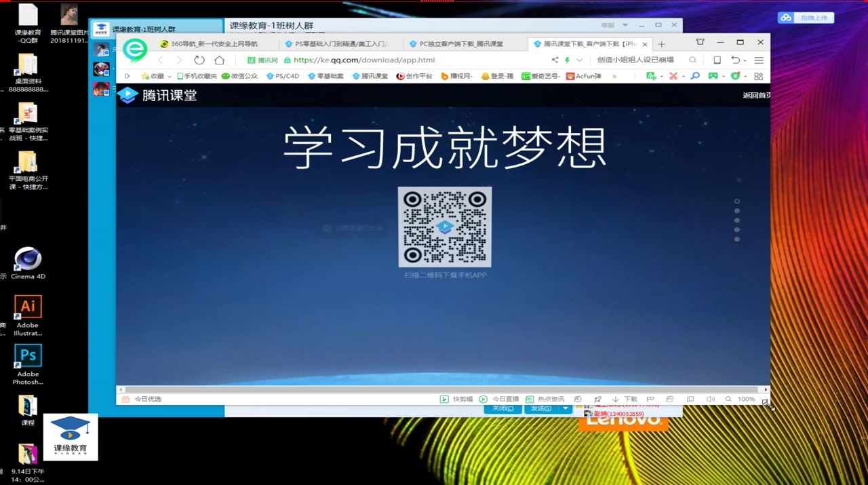868x485 pixels.
Task: Click the share icon in address bar
Action: 555,60
